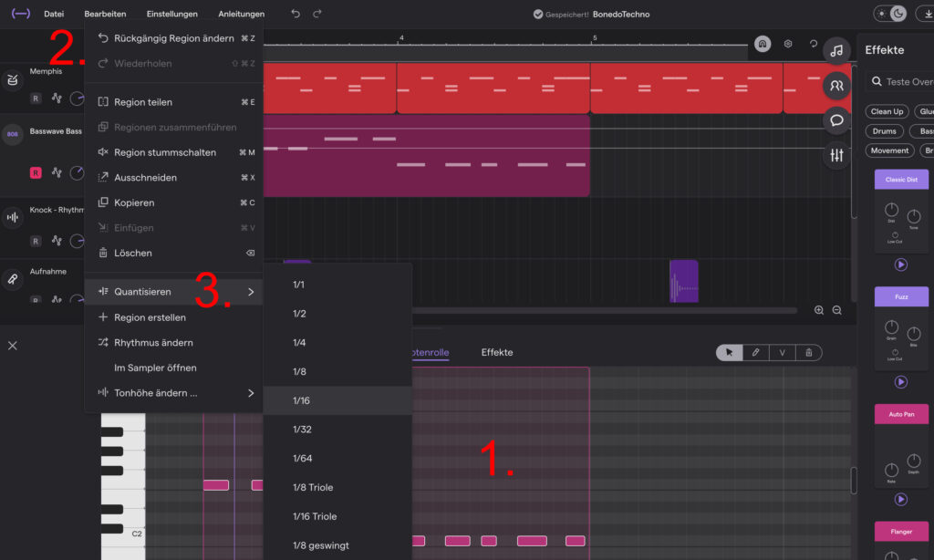Click the Aufnahme microphone track icon
Viewport: 934px width, 560px height.
(x=13, y=279)
